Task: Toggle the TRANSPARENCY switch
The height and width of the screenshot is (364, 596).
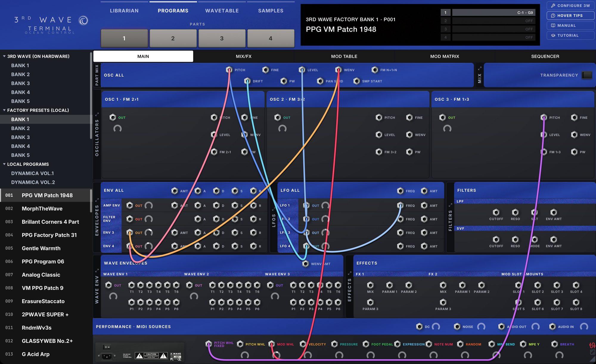Action: (x=587, y=75)
